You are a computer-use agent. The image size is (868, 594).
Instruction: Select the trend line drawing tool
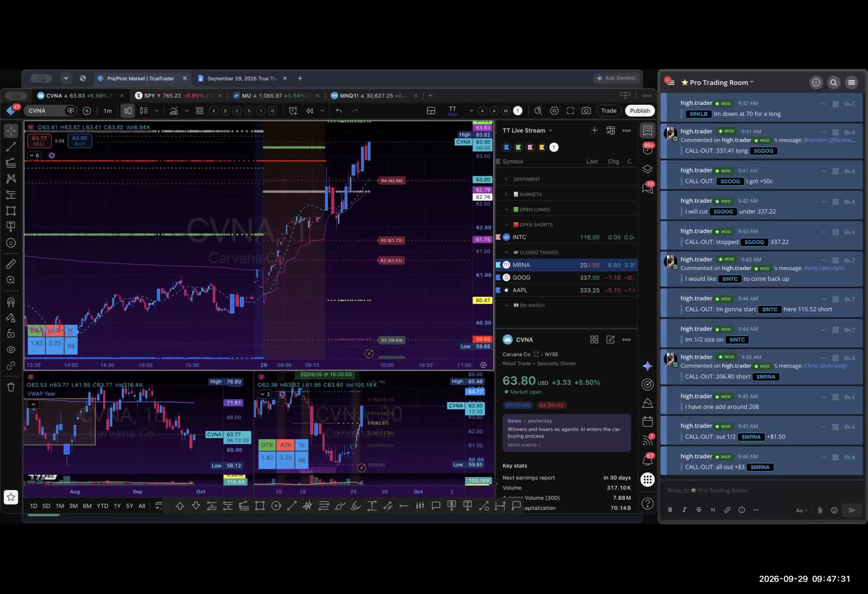tap(11, 147)
